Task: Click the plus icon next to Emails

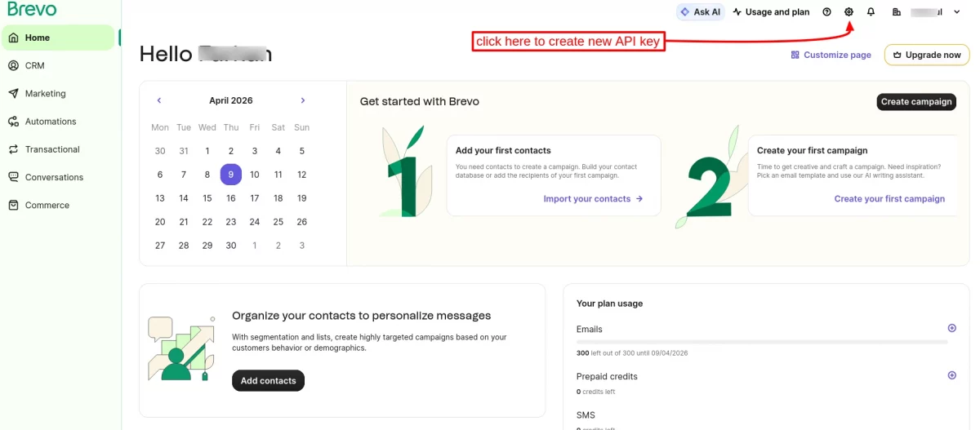Action: [951, 328]
